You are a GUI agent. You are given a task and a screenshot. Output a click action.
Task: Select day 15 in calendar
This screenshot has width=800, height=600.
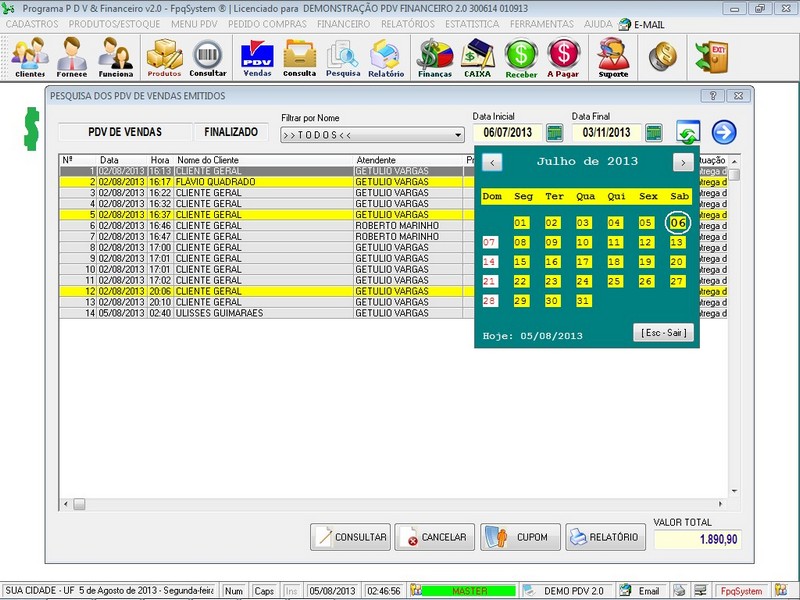[x=520, y=262]
